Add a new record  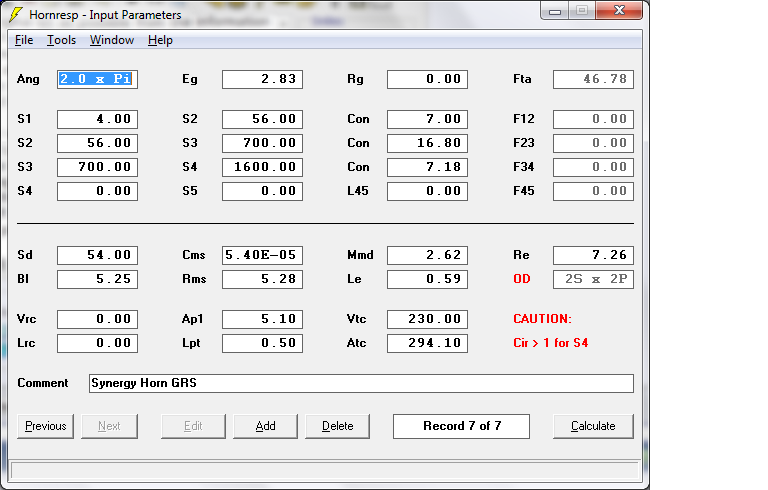(265, 426)
